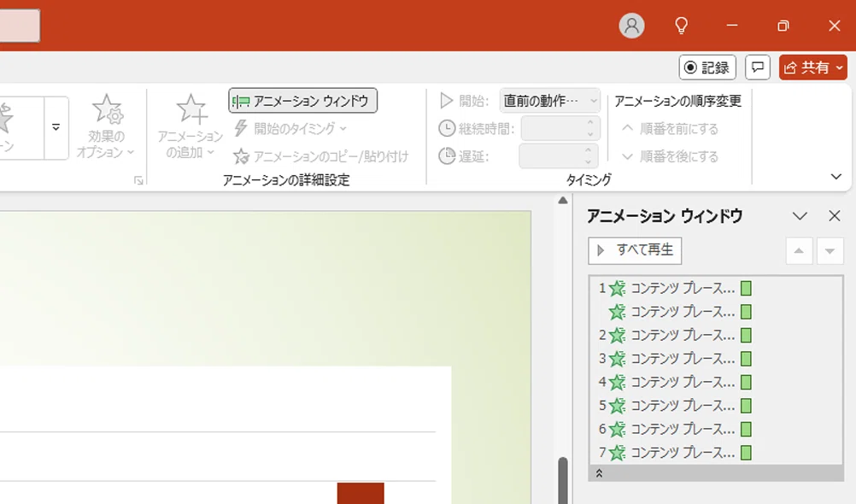
Task: Collapse the ribbon with the chevron
Action: pyautogui.click(x=835, y=177)
